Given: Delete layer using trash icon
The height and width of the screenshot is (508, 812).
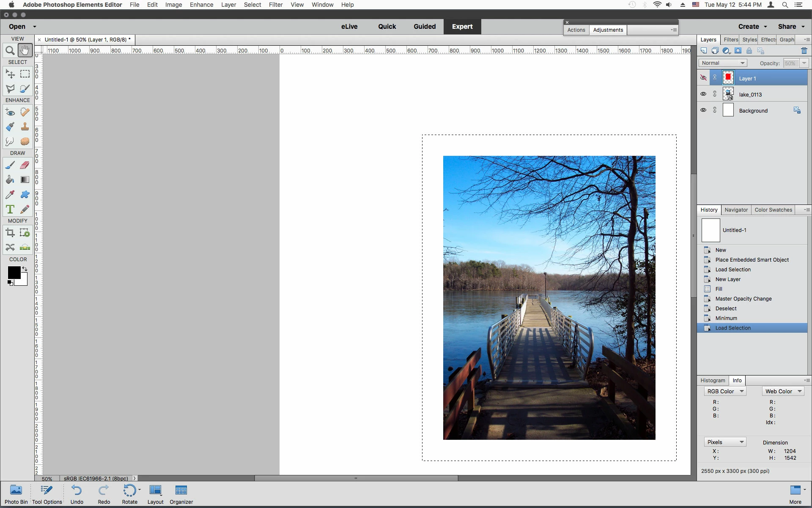Looking at the screenshot, I should [804, 51].
